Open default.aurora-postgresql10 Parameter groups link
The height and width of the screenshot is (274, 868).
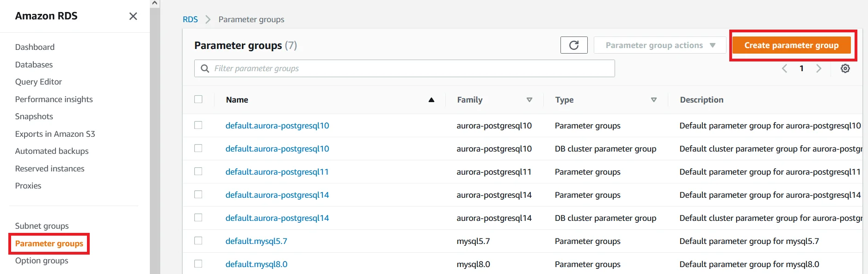(x=277, y=126)
